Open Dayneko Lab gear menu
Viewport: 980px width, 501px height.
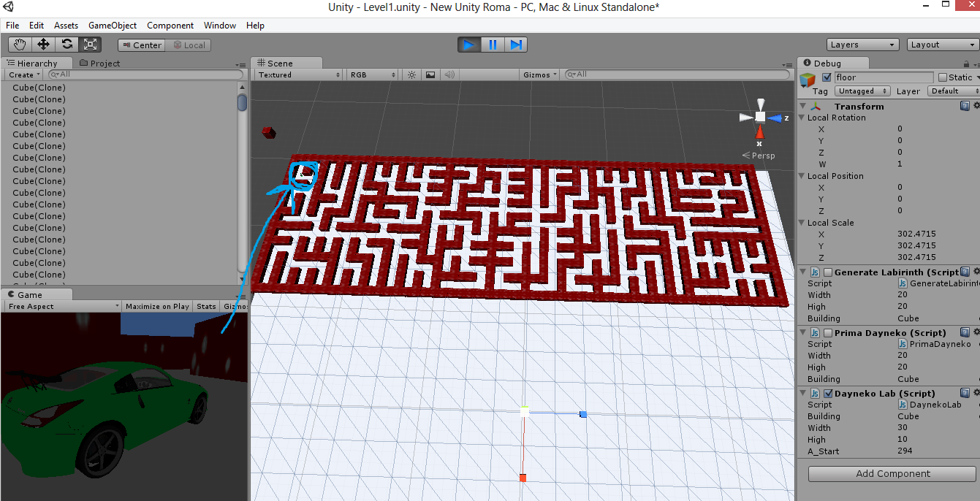976,393
